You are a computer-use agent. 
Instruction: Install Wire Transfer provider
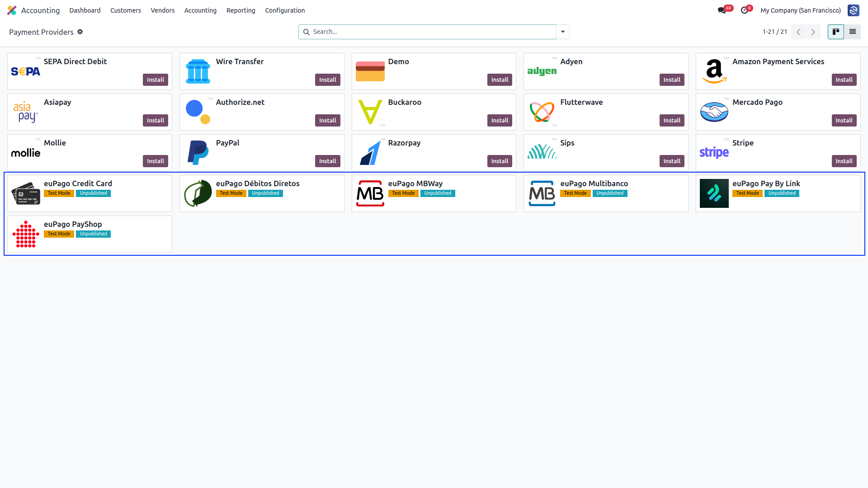pos(328,80)
